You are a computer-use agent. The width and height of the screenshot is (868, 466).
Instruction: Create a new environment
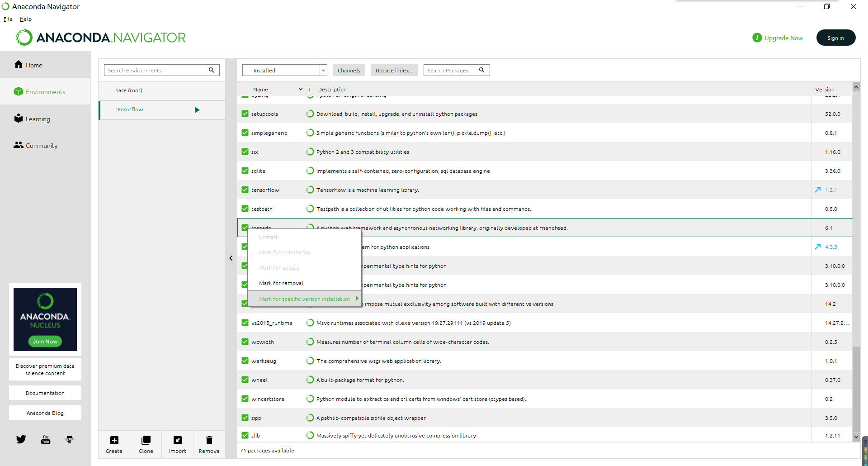114,444
